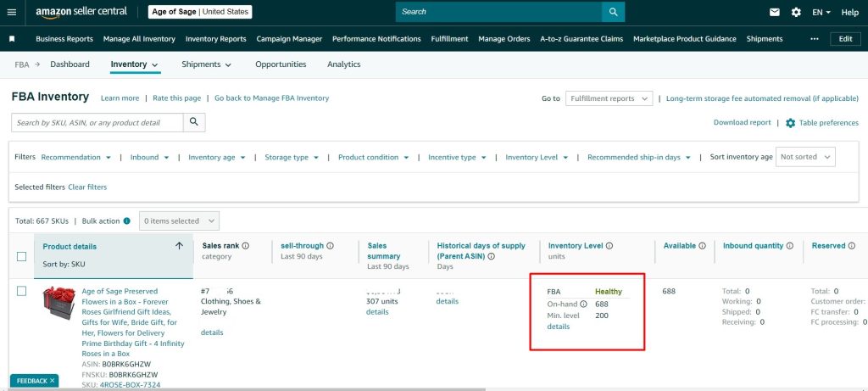Click the Feedback button at bottom left
868x391 pixels.
pyautogui.click(x=34, y=381)
